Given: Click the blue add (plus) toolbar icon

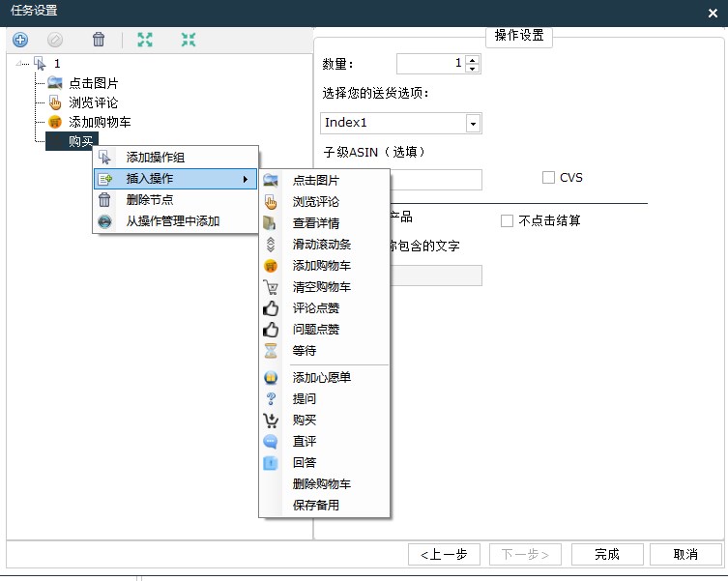Looking at the screenshot, I should tap(20, 40).
